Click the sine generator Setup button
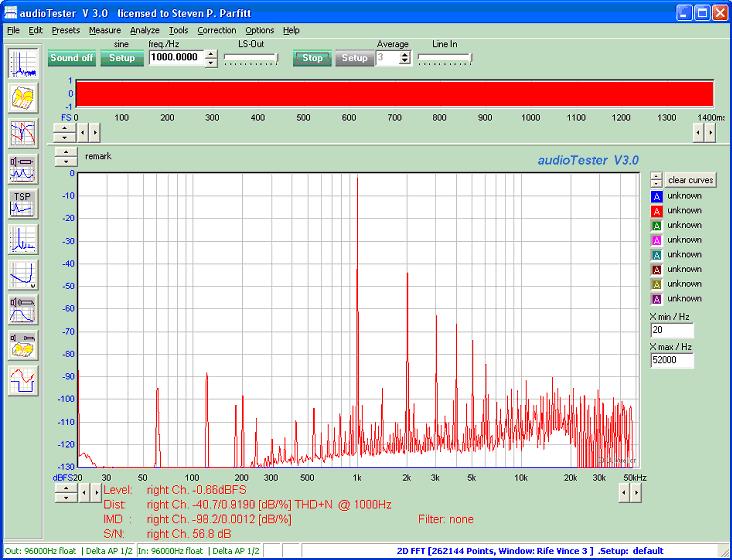Viewport: 732px width, 560px height. 122,58
